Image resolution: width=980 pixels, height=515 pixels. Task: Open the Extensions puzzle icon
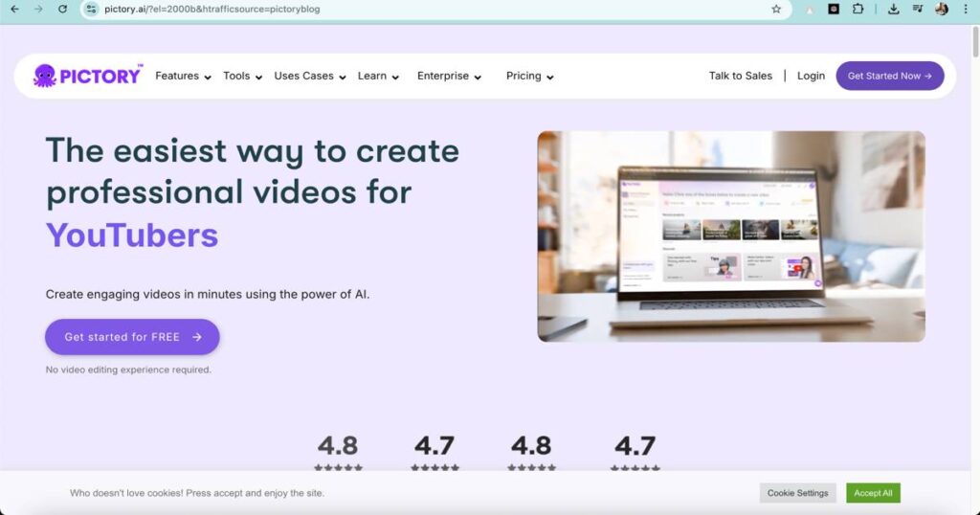(x=858, y=9)
